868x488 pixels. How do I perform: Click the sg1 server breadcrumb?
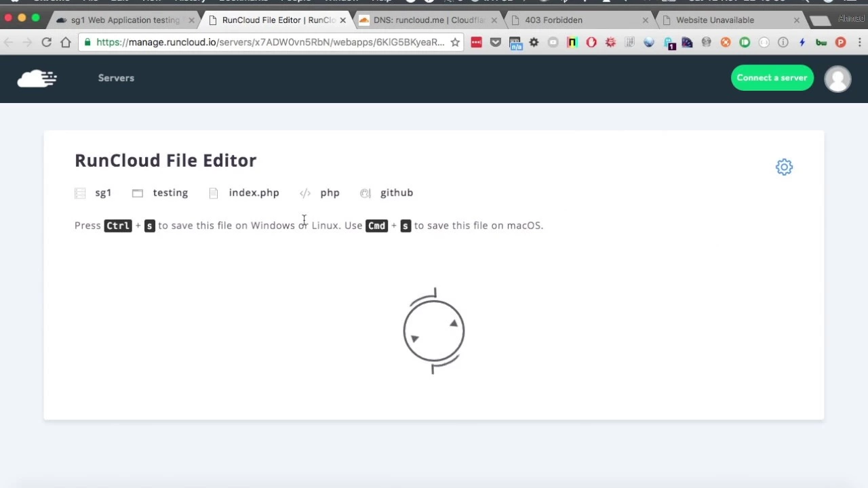(103, 193)
